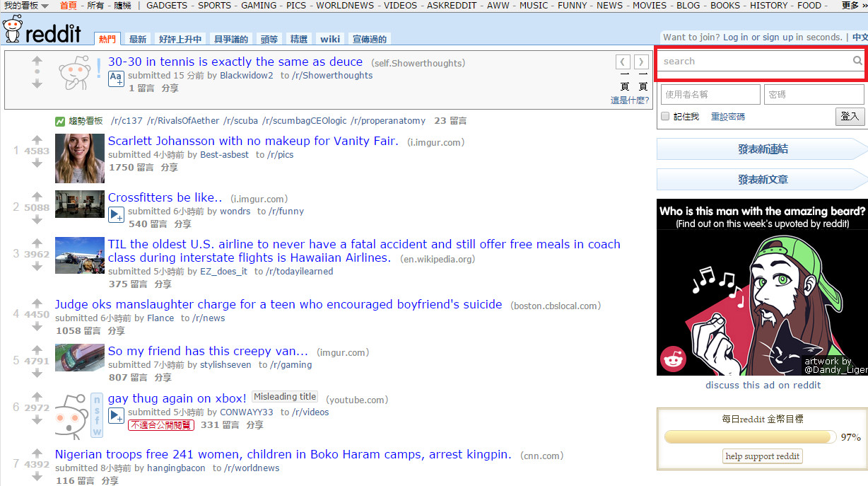Open the gilded tab

click(299, 39)
